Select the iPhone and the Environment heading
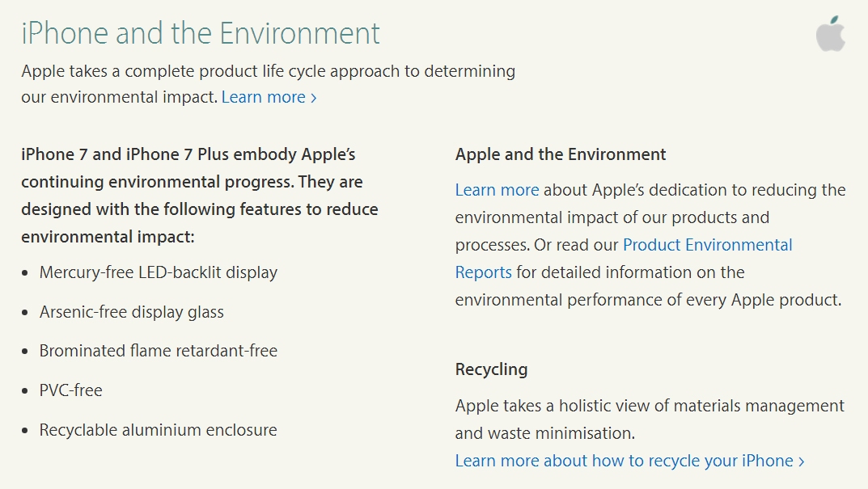Image resolution: width=868 pixels, height=489 pixels. click(201, 33)
